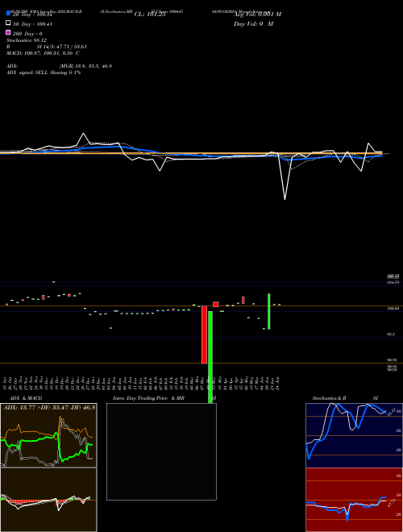Click the blue 20 Day legend swatch
Viewport: 403px width, 532px height.
(8, 13)
